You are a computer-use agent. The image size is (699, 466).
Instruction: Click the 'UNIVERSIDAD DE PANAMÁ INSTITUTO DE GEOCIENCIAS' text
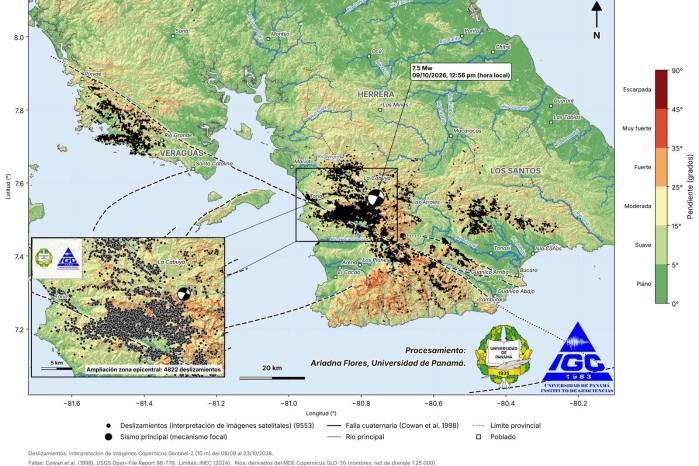[578, 388]
